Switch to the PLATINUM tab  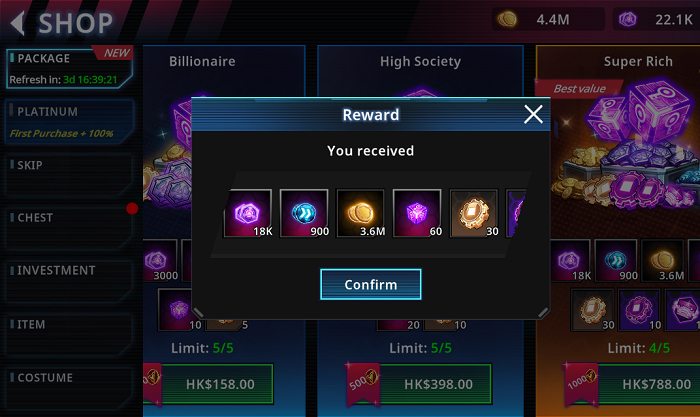[70, 122]
